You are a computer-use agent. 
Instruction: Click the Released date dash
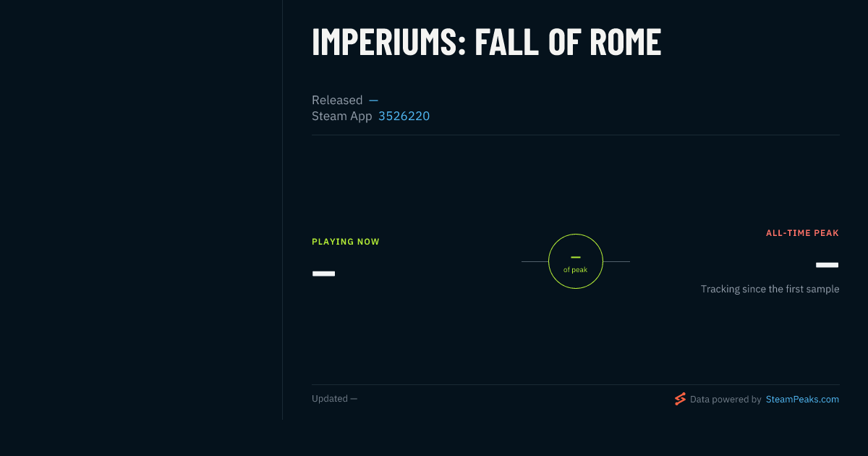(x=373, y=100)
